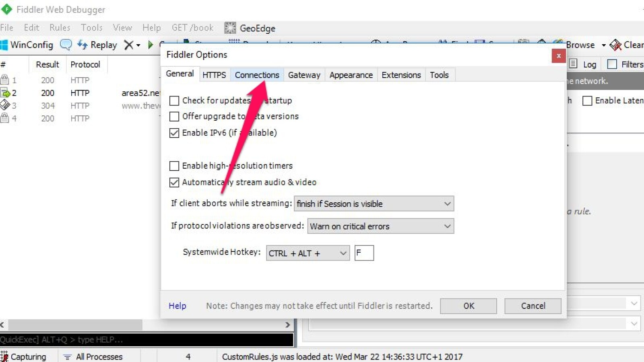
Task: Open the Rules menu
Action: (x=60, y=28)
